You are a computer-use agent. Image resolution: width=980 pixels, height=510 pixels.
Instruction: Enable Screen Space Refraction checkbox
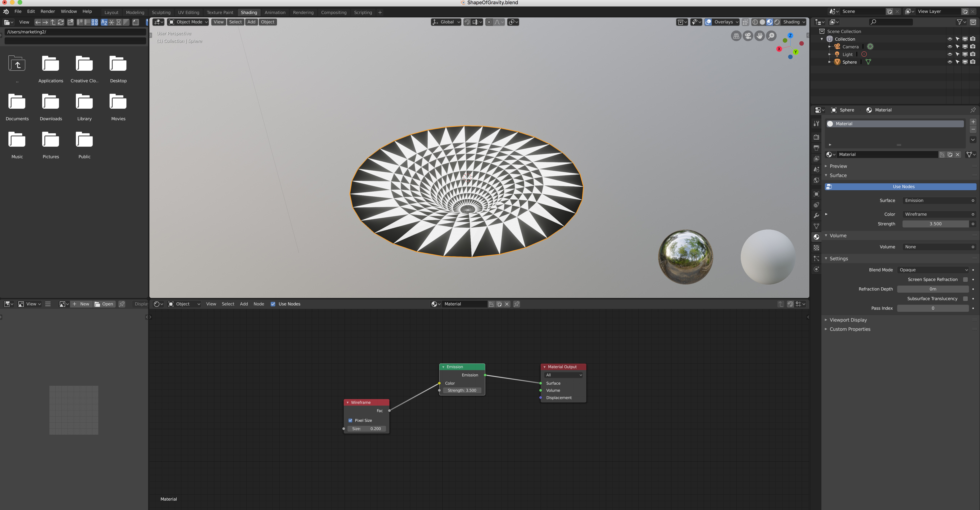tap(966, 280)
